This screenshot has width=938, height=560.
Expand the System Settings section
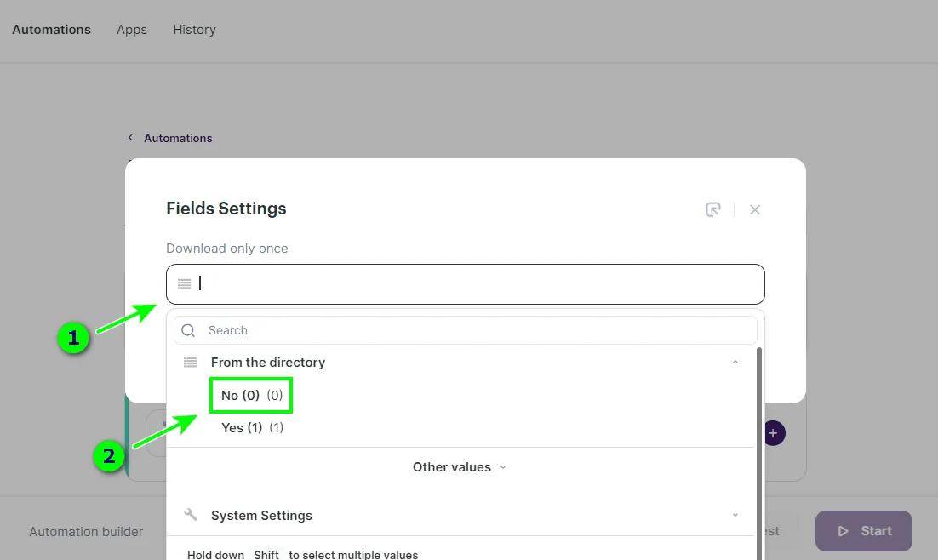point(735,515)
